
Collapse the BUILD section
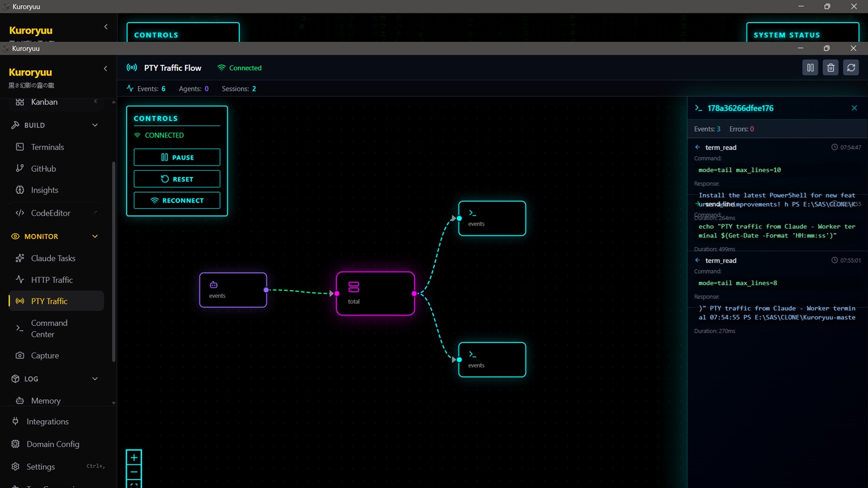coord(94,125)
